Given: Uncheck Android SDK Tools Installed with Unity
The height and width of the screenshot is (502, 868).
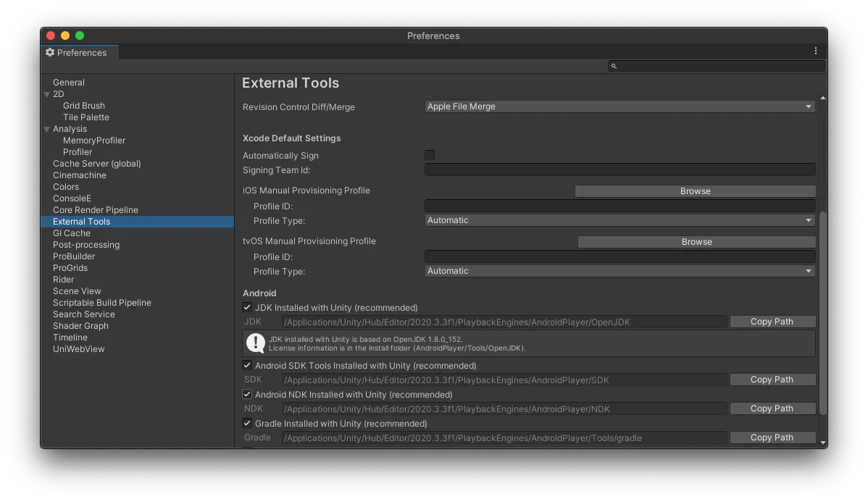Looking at the screenshot, I should 247,365.
